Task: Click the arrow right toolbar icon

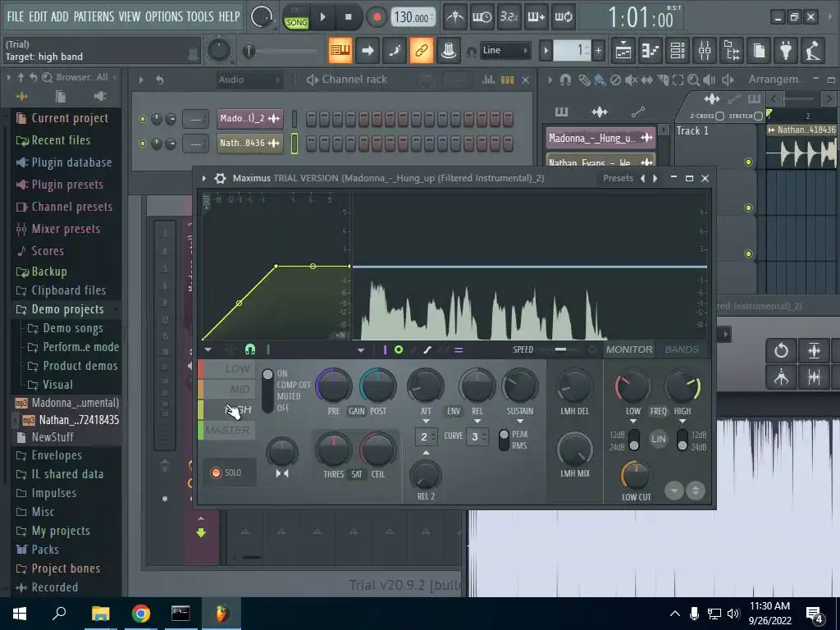Action: [x=367, y=50]
